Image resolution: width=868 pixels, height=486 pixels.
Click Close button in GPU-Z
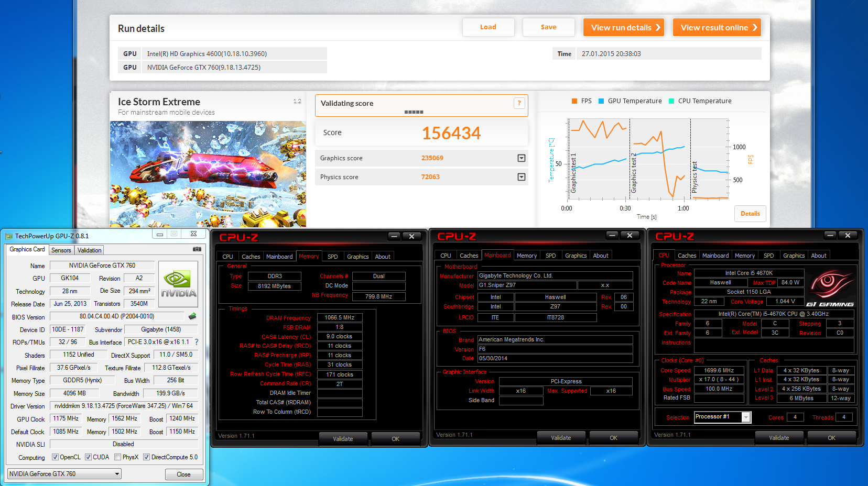183,474
